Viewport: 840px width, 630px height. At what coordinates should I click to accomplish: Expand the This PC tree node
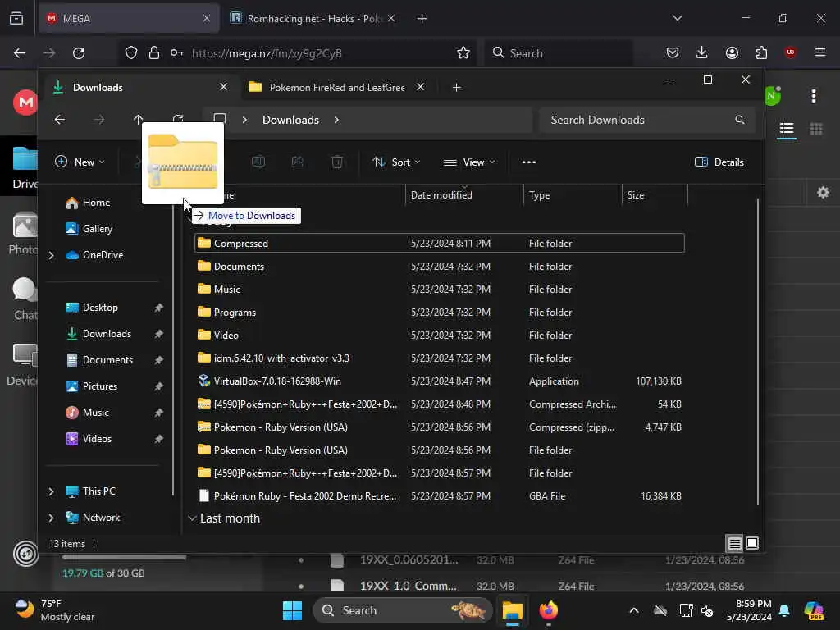[x=52, y=491]
